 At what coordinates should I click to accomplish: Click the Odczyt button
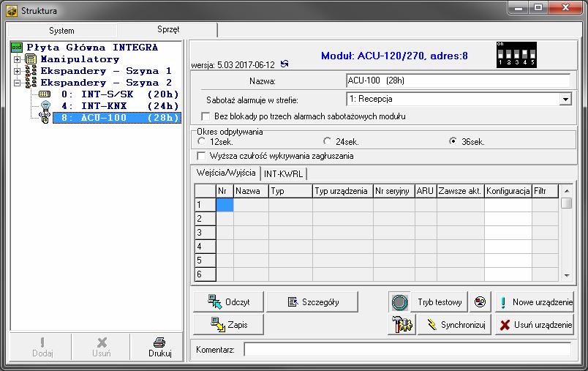(x=228, y=302)
